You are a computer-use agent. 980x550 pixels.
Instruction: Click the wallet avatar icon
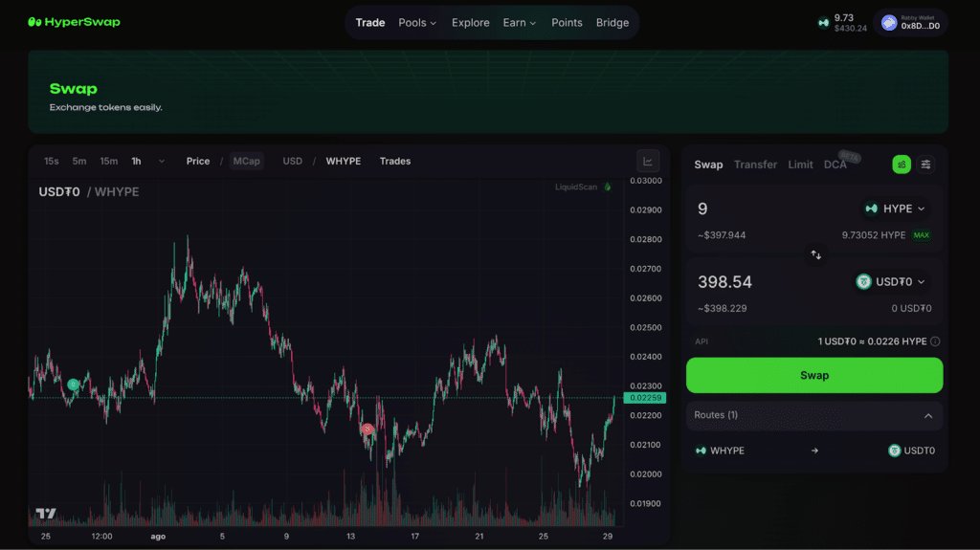(889, 23)
